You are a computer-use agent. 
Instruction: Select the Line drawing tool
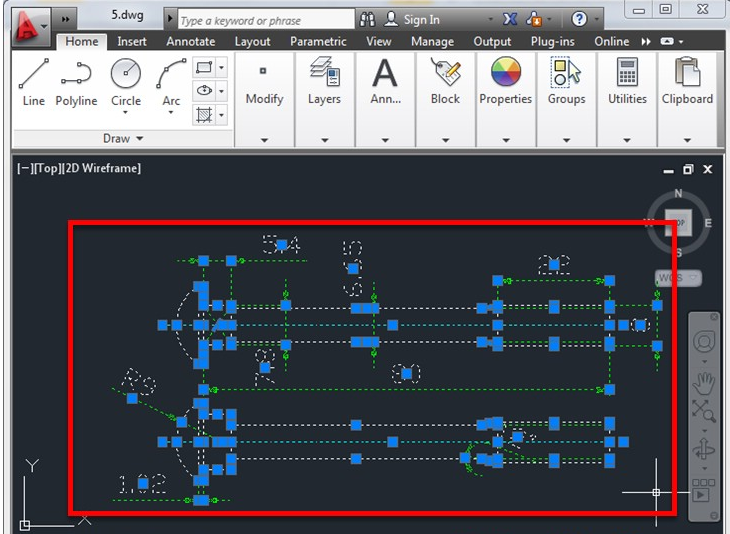pos(34,82)
